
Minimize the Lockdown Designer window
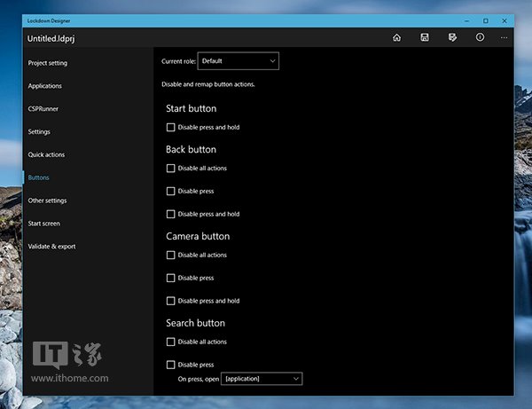point(467,20)
